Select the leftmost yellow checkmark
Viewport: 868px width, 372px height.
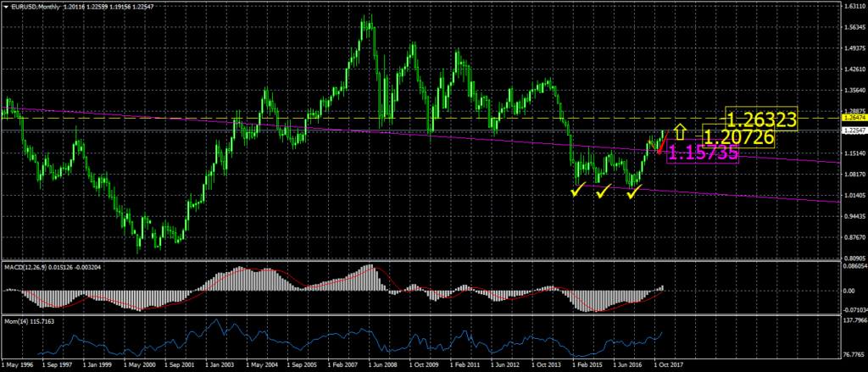pyautogui.click(x=577, y=192)
